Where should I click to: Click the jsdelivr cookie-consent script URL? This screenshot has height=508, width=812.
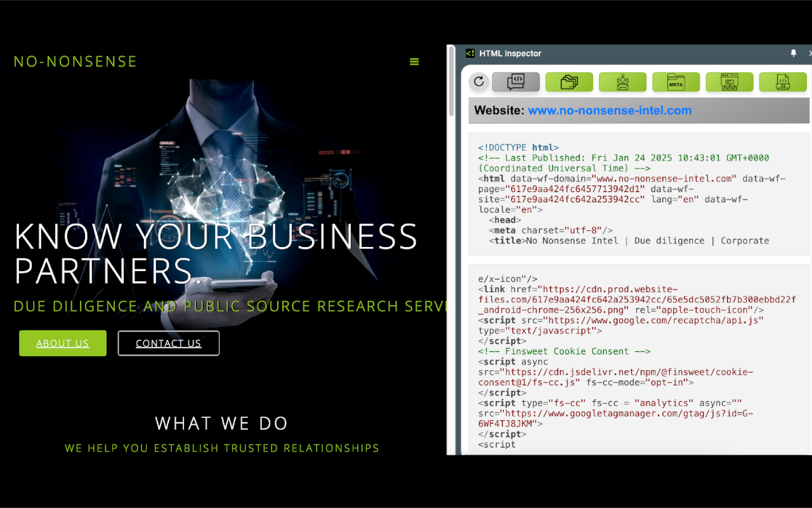point(614,377)
